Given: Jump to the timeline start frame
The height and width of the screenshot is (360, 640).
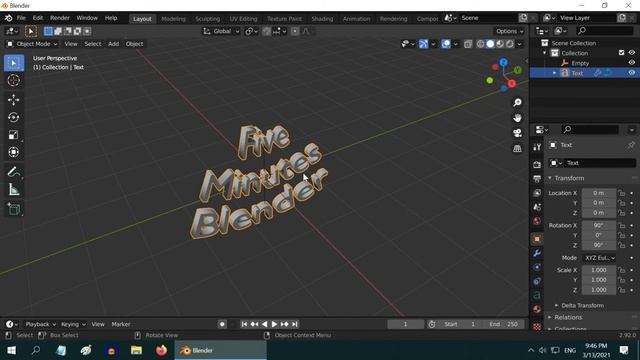Looking at the screenshot, I should pyautogui.click(x=244, y=324).
